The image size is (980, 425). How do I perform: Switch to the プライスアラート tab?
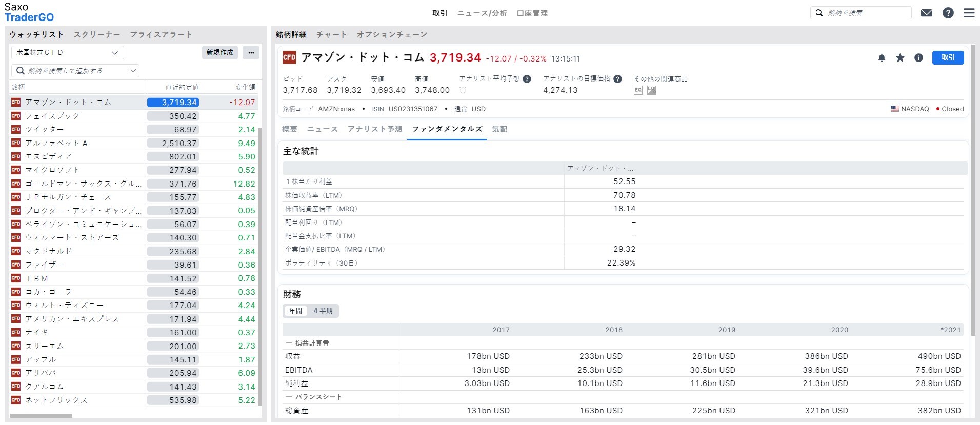click(161, 35)
